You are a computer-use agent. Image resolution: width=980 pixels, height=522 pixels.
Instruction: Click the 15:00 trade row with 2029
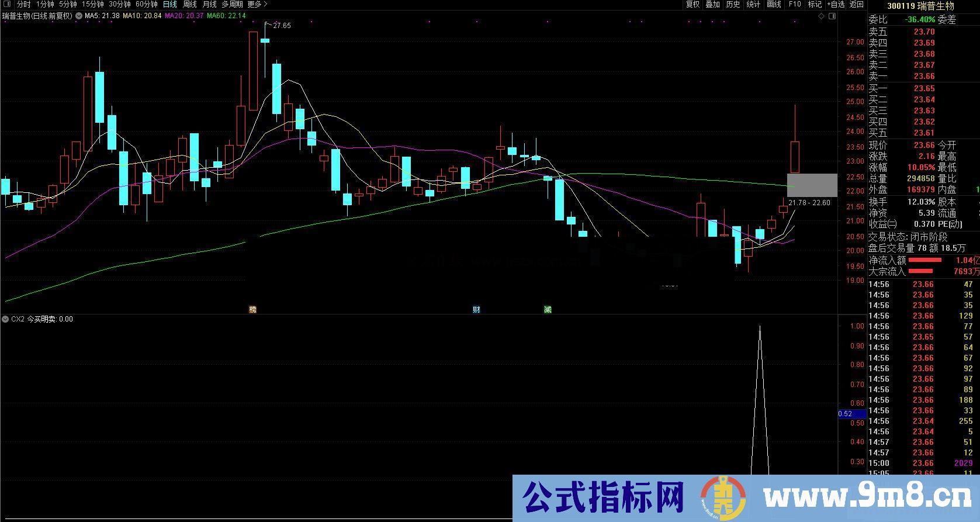click(x=922, y=463)
